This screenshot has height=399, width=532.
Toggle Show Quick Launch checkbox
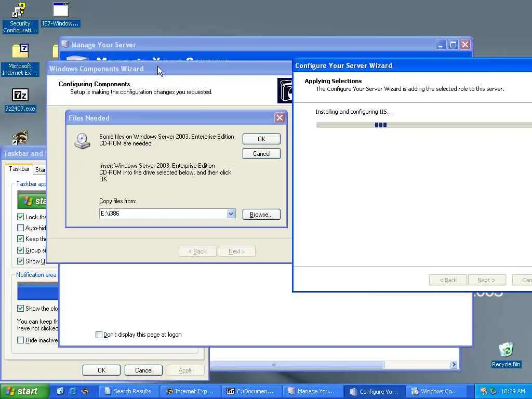[20, 261]
